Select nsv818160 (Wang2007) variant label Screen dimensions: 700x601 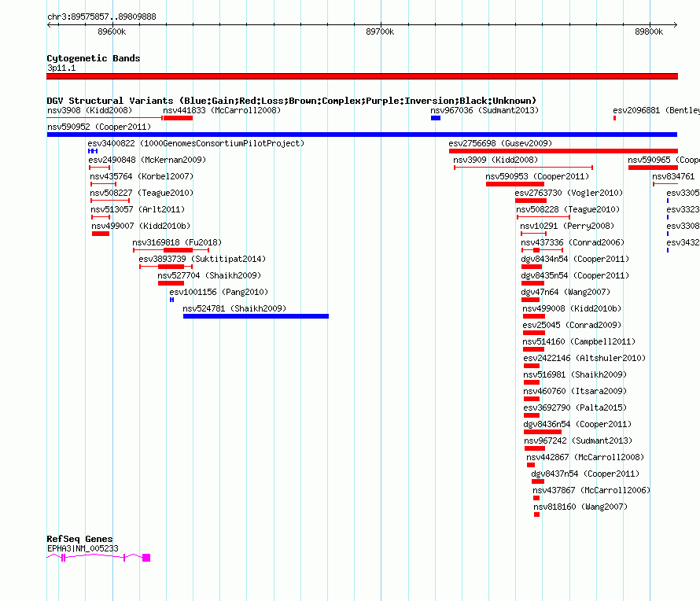580,507
